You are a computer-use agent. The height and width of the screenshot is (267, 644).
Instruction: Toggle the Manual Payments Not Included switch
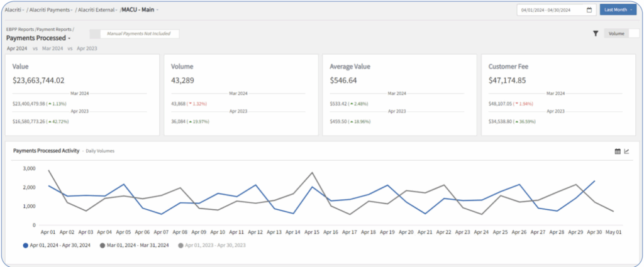pos(95,34)
